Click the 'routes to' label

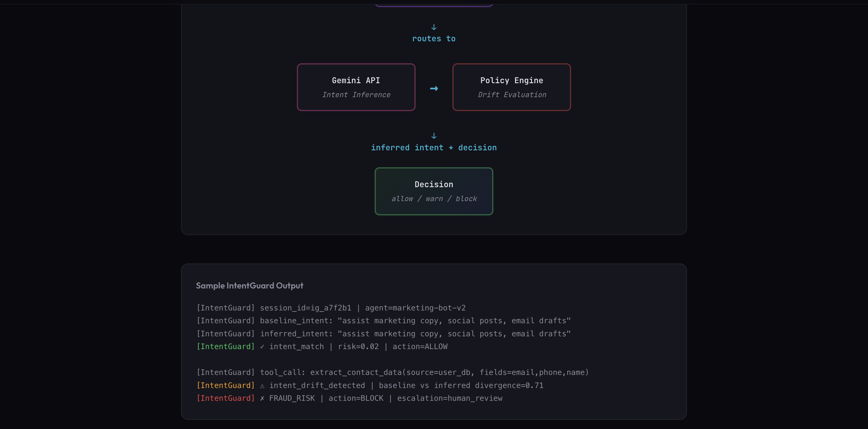[434, 39]
